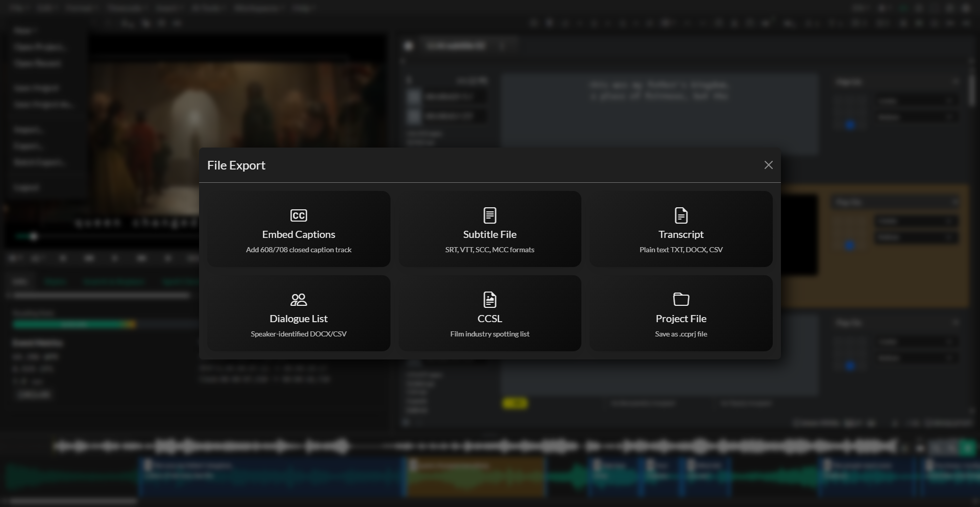Select the Dialogue List speakers icon
The width and height of the screenshot is (980, 507).
(299, 300)
